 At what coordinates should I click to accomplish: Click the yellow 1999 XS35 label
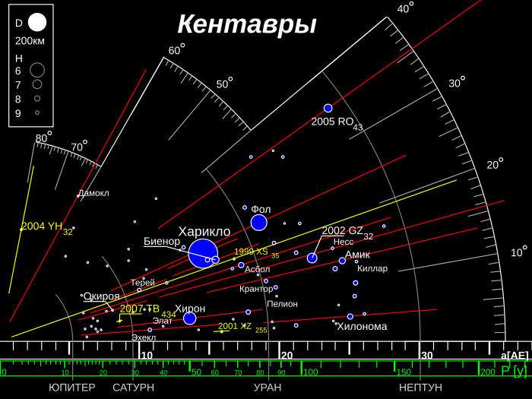pos(257,253)
